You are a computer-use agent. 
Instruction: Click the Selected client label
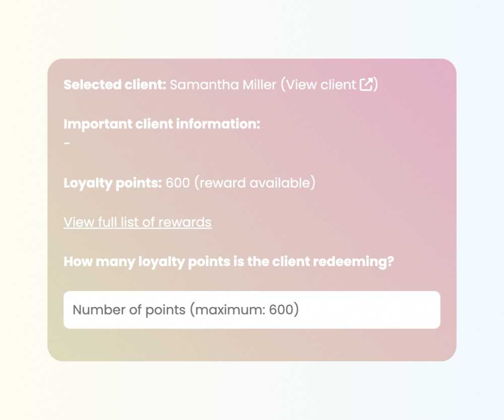coord(114,85)
